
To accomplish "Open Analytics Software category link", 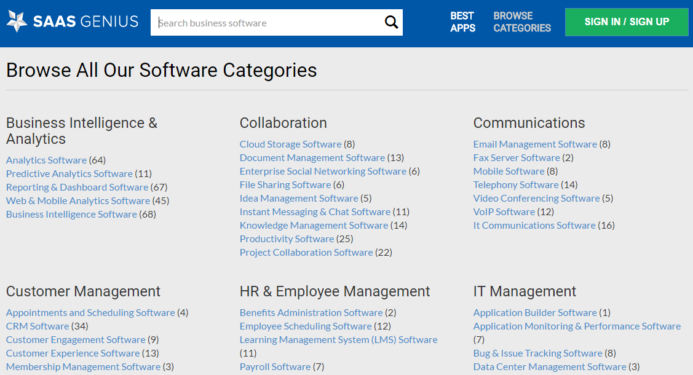I will point(46,160).
